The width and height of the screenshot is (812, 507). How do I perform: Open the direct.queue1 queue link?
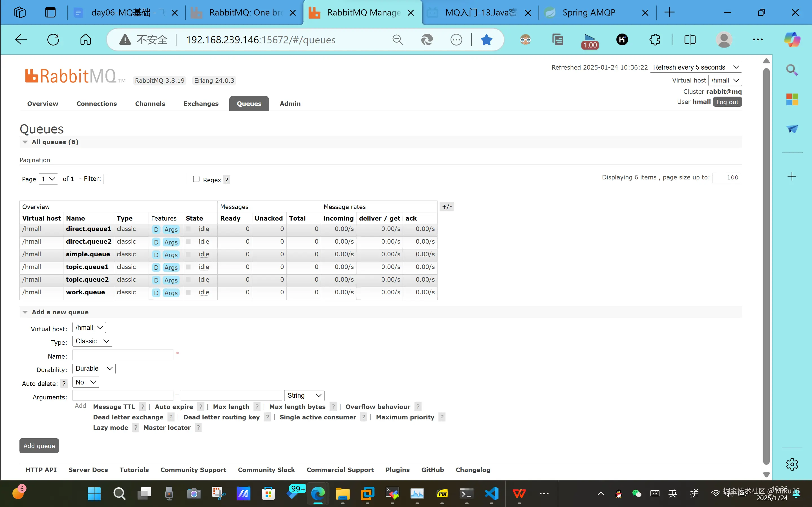[x=89, y=229]
